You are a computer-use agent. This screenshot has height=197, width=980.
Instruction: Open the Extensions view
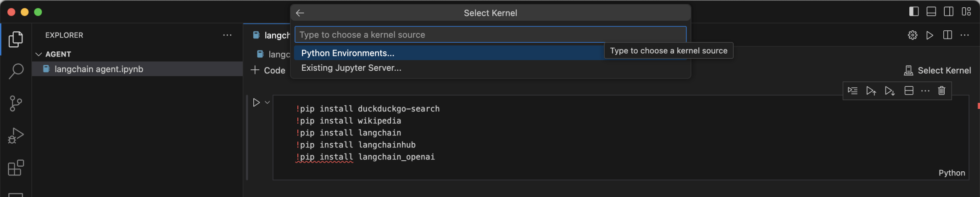point(16,168)
